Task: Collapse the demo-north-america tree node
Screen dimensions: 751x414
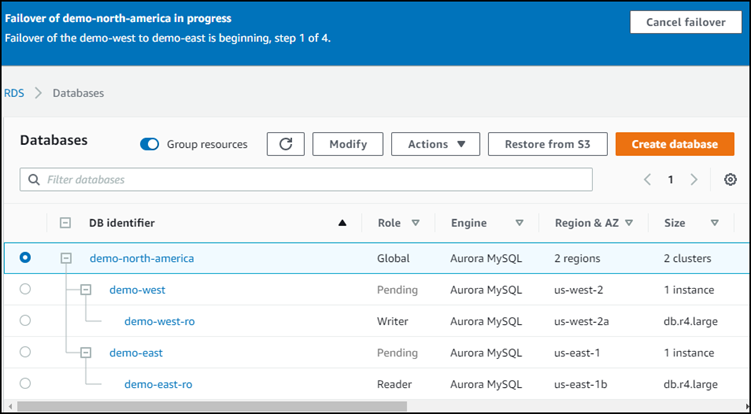Action: click(66, 258)
